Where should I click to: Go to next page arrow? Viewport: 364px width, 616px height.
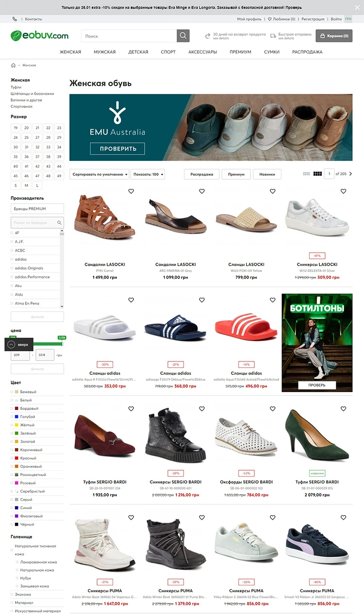pos(350,174)
